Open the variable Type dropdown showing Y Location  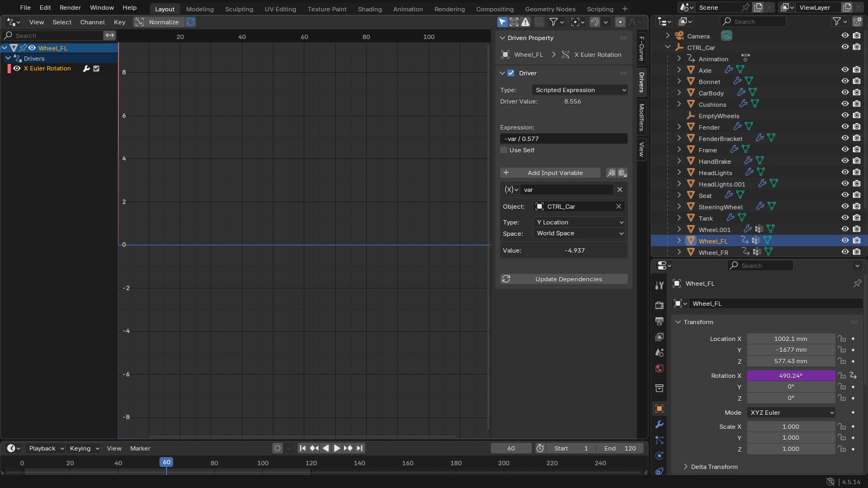(580, 222)
